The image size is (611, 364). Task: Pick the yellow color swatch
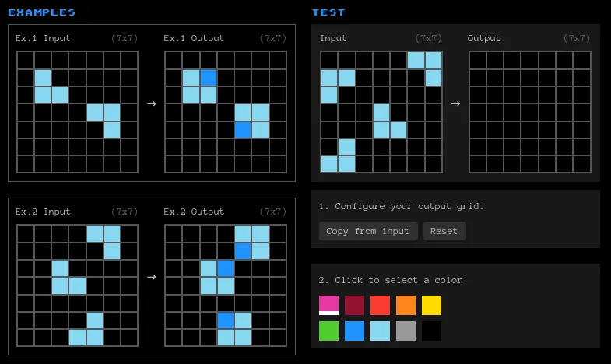click(x=431, y=305)
